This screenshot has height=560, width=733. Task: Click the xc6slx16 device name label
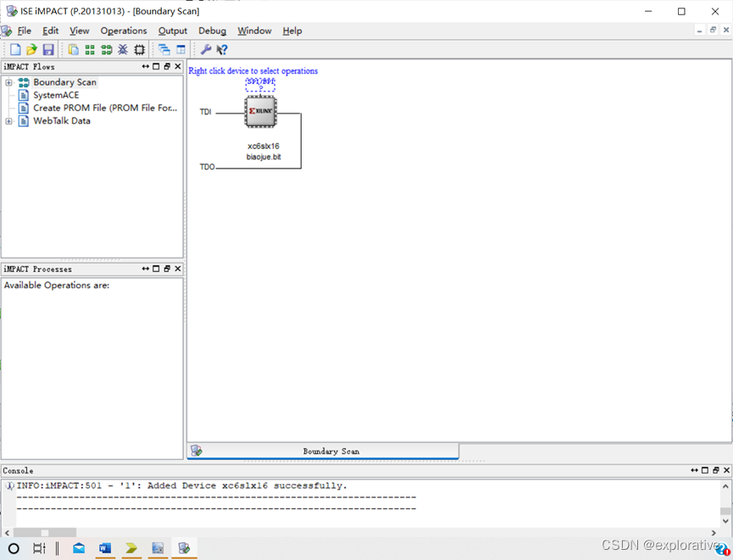(x=264, y=147)
